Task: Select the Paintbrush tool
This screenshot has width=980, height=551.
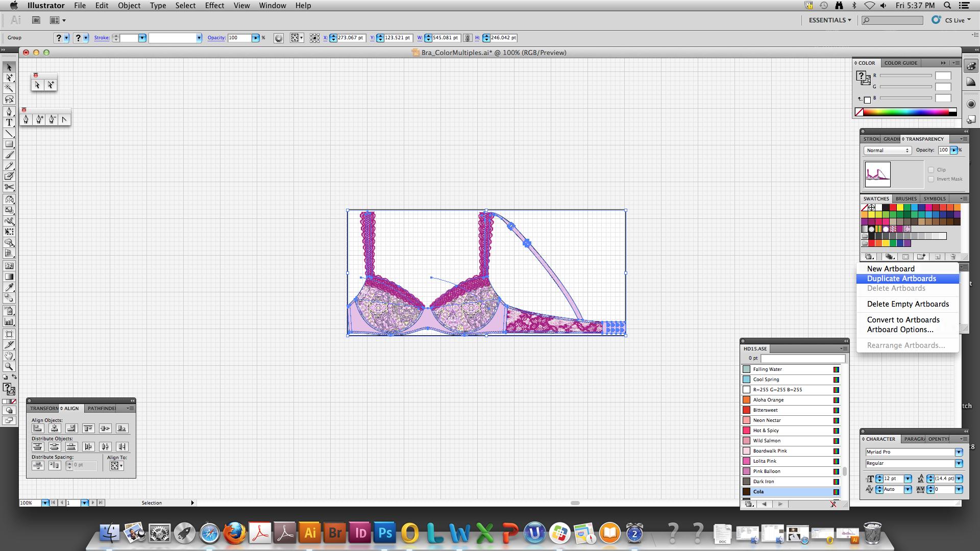Action: (x=9, y=155)
